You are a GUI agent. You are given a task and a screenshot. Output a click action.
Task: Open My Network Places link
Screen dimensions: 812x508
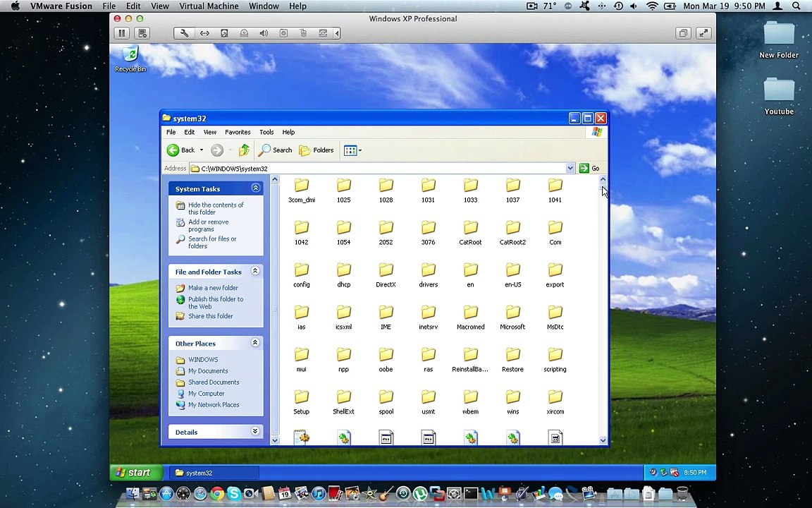[x=214, y=405]
